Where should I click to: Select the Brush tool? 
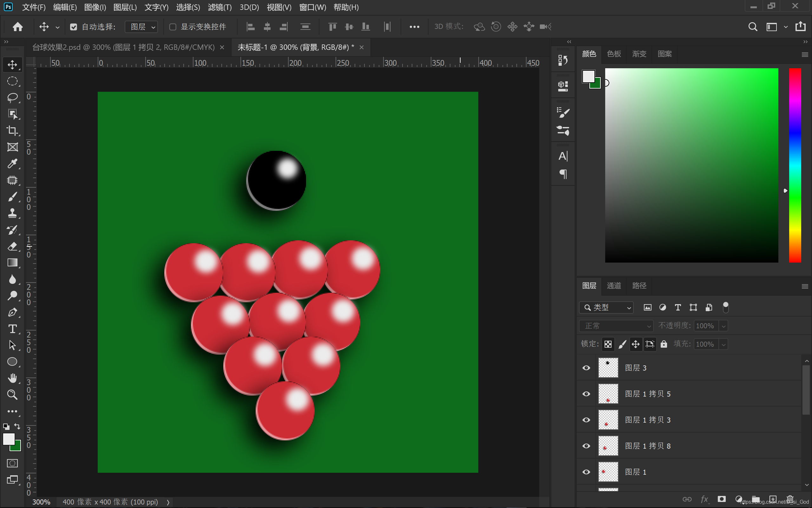coord(12,197)
